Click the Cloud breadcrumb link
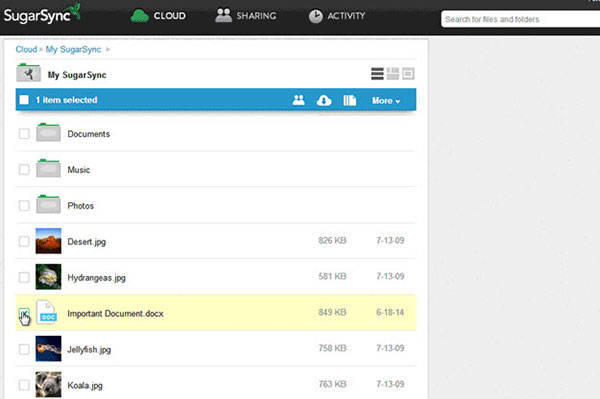 click(x=26, y=49)
